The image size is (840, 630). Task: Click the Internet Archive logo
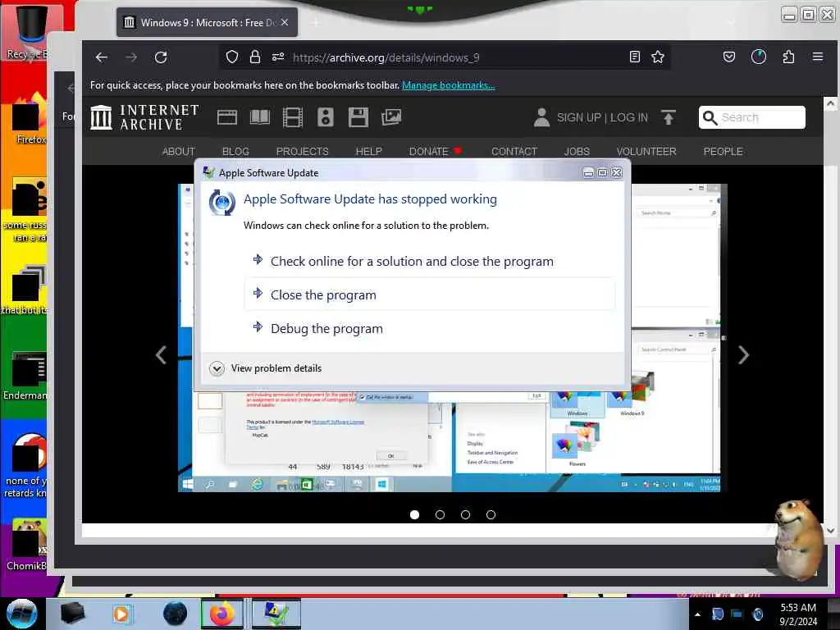click(144, 117)
